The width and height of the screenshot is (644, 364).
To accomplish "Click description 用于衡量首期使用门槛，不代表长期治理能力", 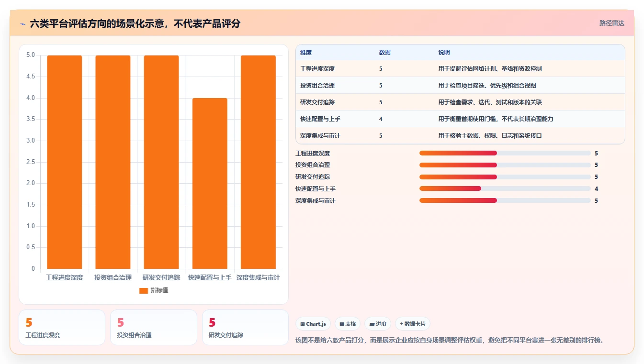I will [x=496, y=119].
